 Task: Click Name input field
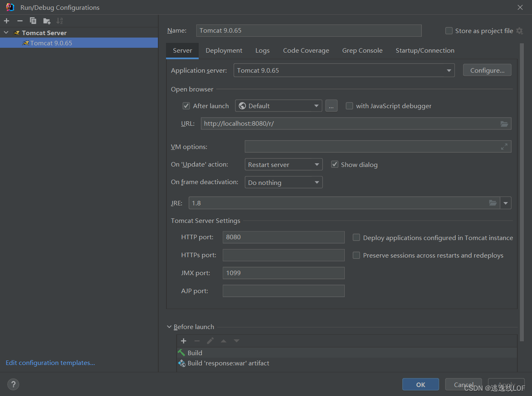[x=309, y=31]
